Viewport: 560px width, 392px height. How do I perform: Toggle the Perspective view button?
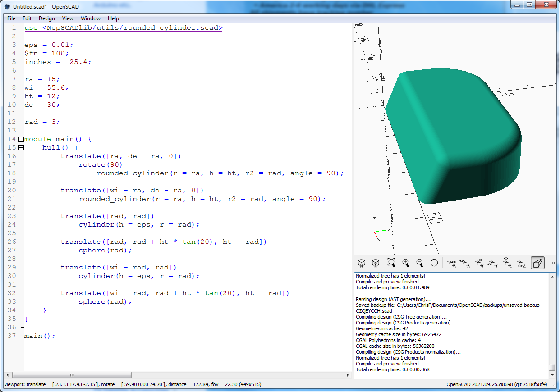537,263
